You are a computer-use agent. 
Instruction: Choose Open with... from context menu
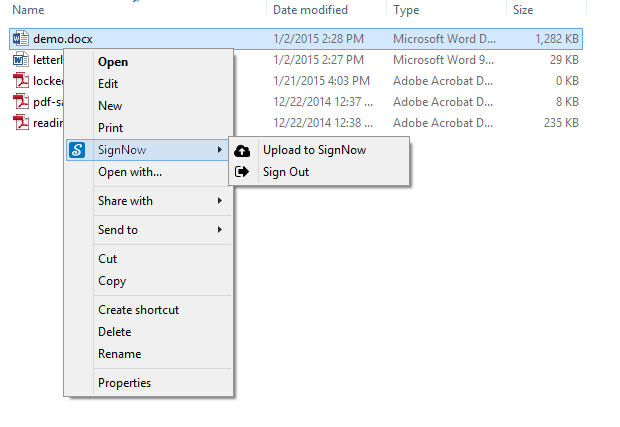[x=129, y=172]
